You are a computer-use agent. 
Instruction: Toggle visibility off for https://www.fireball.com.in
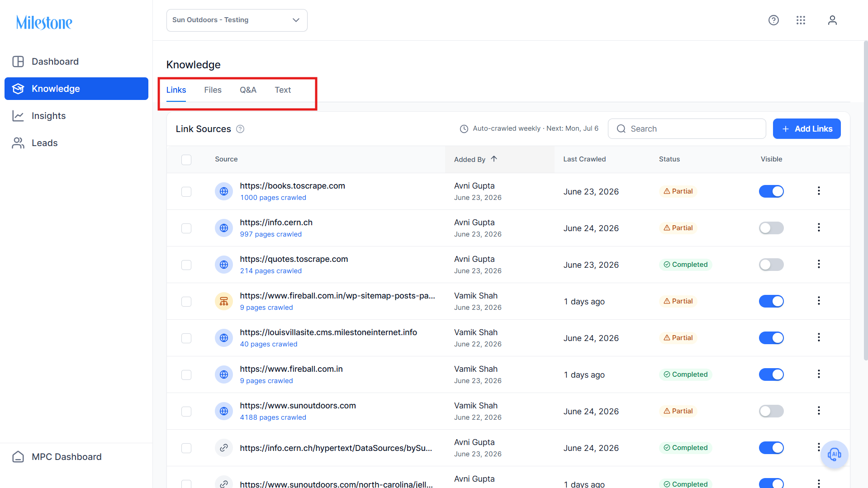[x=771, y=374]
